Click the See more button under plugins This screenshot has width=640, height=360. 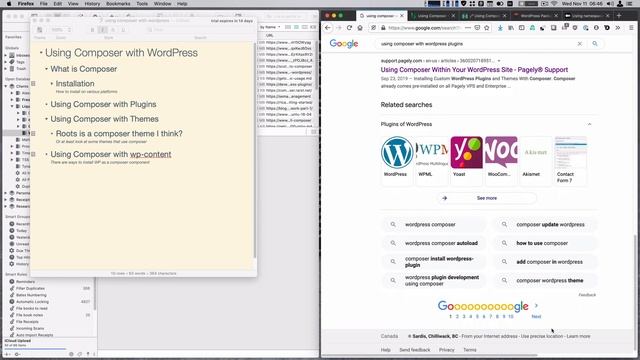(487, 198)
